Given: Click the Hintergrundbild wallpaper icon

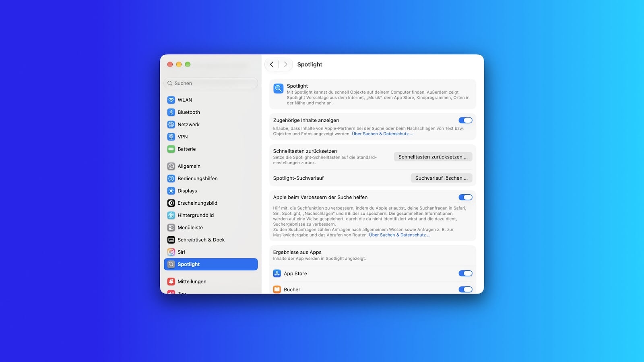Looking at the screenshot, I should click(x=171, y=215).
